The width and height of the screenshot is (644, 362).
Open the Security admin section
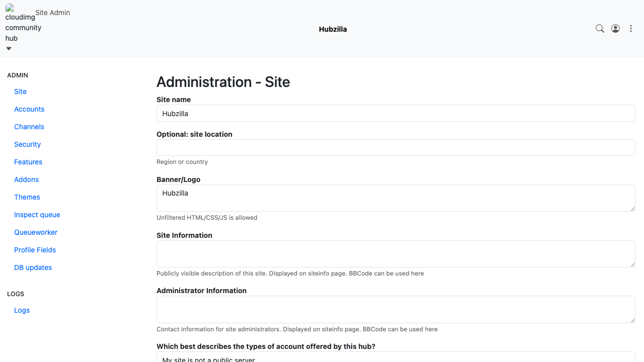click(x=27, y=144)
